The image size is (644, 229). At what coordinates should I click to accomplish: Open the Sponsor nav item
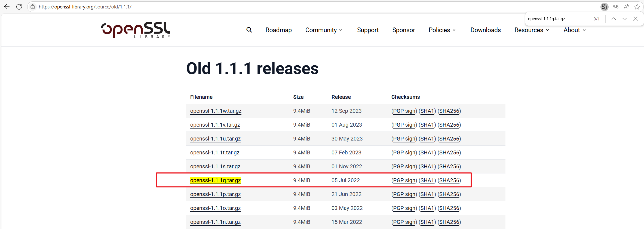[x=404, y=30]
